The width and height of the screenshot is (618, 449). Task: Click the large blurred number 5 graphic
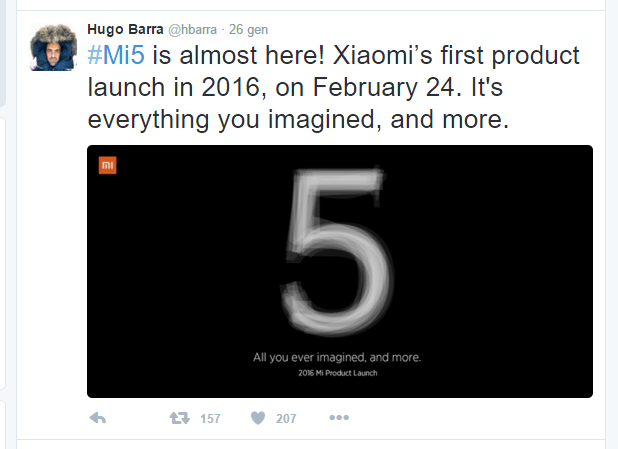[337, 251]
